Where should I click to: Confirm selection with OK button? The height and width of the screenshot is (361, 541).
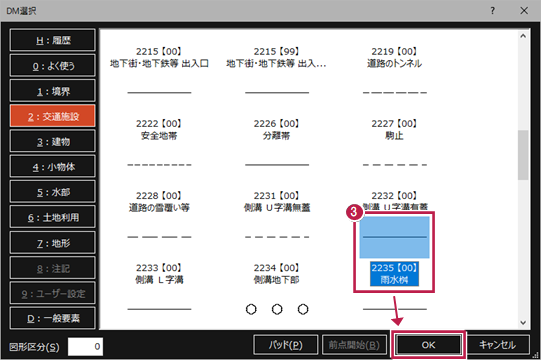click(x=428, y=345)
